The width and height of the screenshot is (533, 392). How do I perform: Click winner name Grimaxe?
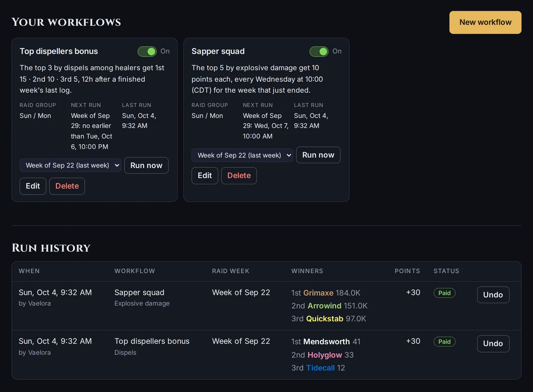click(318, 293)
